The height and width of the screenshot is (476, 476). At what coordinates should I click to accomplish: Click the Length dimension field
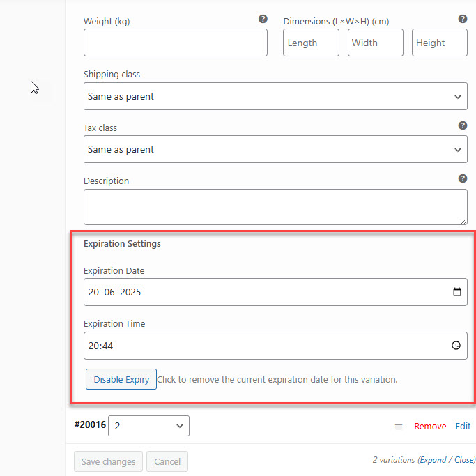[311, 43]
